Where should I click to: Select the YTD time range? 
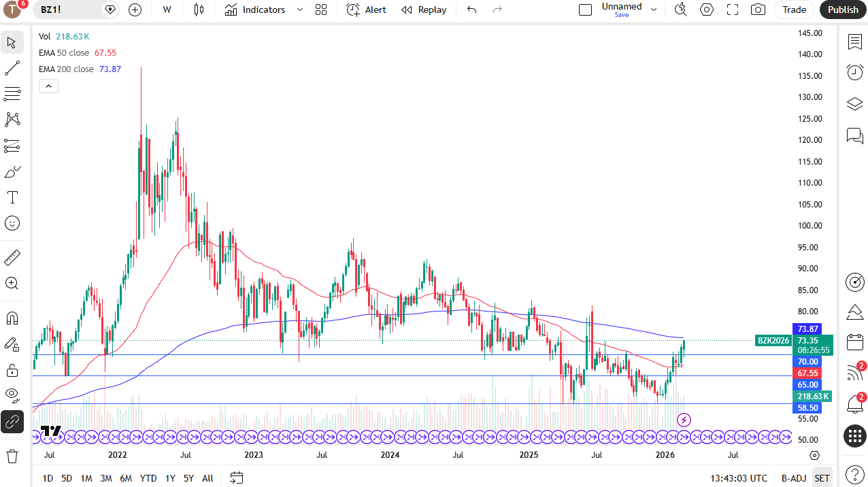coord(148,478)
